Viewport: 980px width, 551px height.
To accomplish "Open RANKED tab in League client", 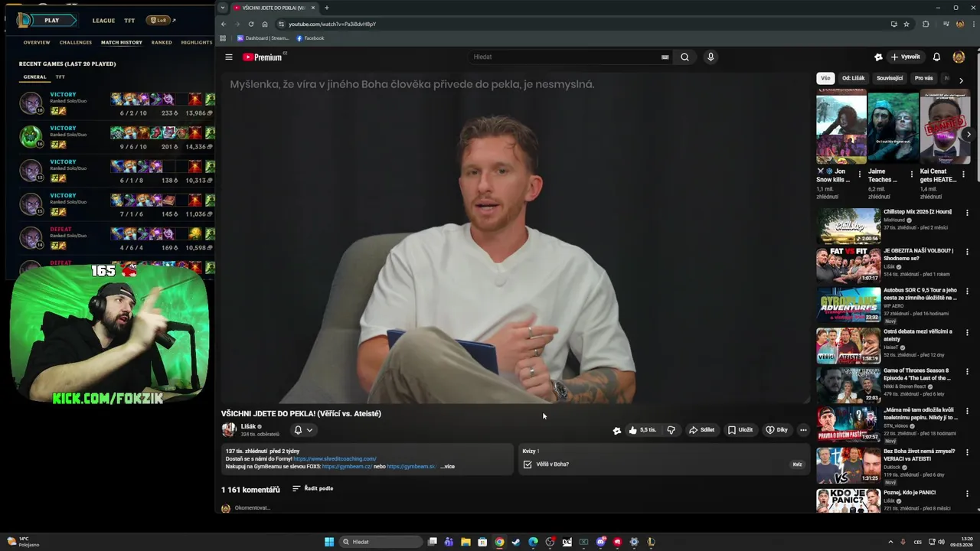I will pyautogui.click(x=162, y=43).
